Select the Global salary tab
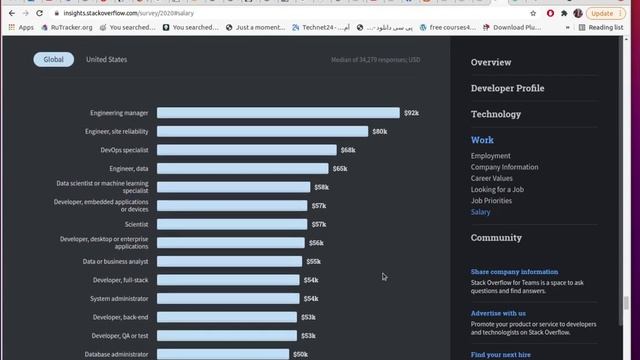The width and height of the screenshot is (640, 360). point(53,60)
